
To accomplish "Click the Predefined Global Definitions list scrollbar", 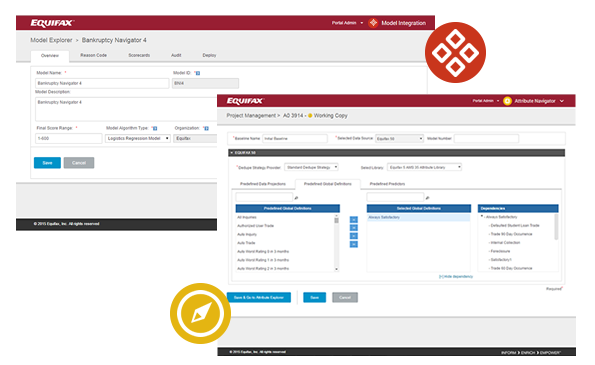I will (337, 243).
